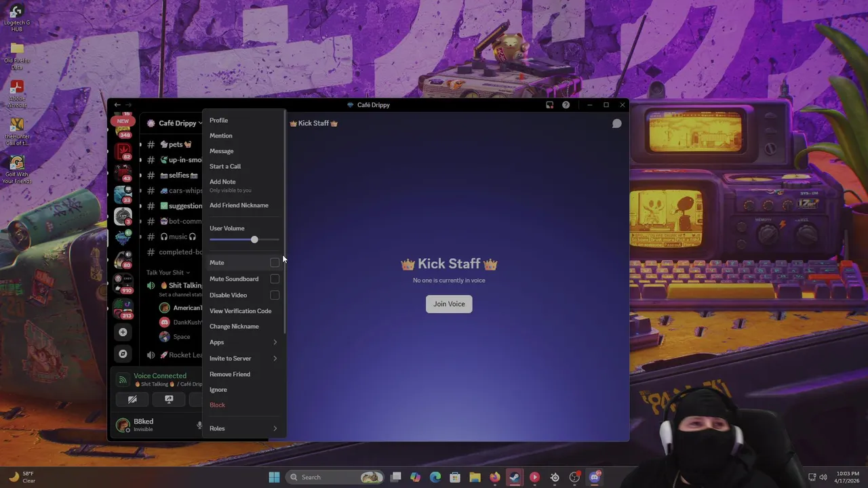Tick the Disable Video checkbox
The width and height of the screenshot is (868, 488).
(275, 295)
